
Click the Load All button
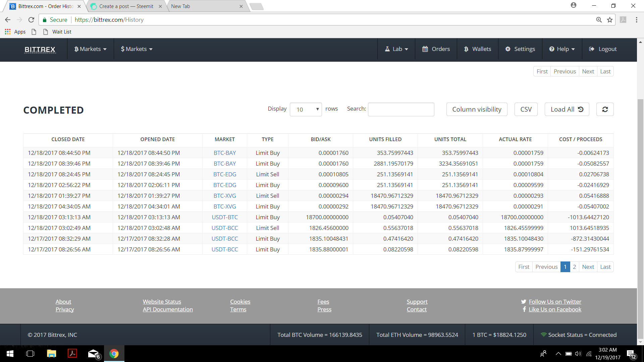567,109
